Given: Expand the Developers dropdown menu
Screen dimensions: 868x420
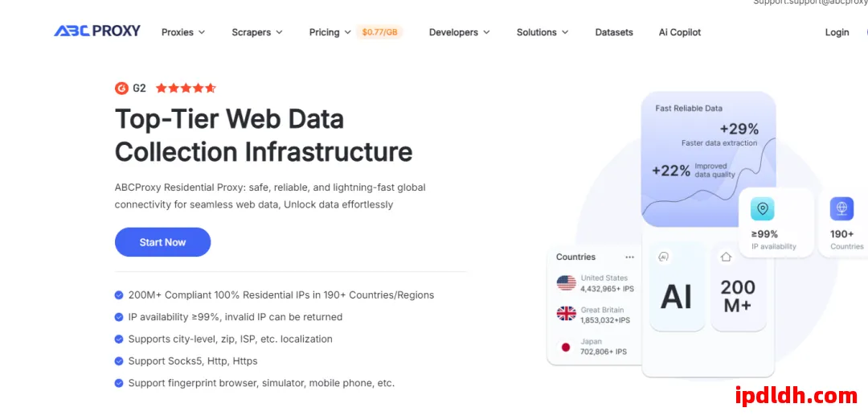Looking at the screenshot, I should click(460, 32).
